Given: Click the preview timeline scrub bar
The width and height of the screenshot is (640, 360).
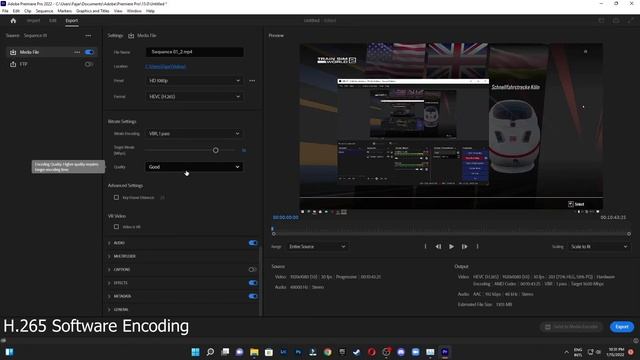Looking at the screenshot, I should (x=451, y=234).
